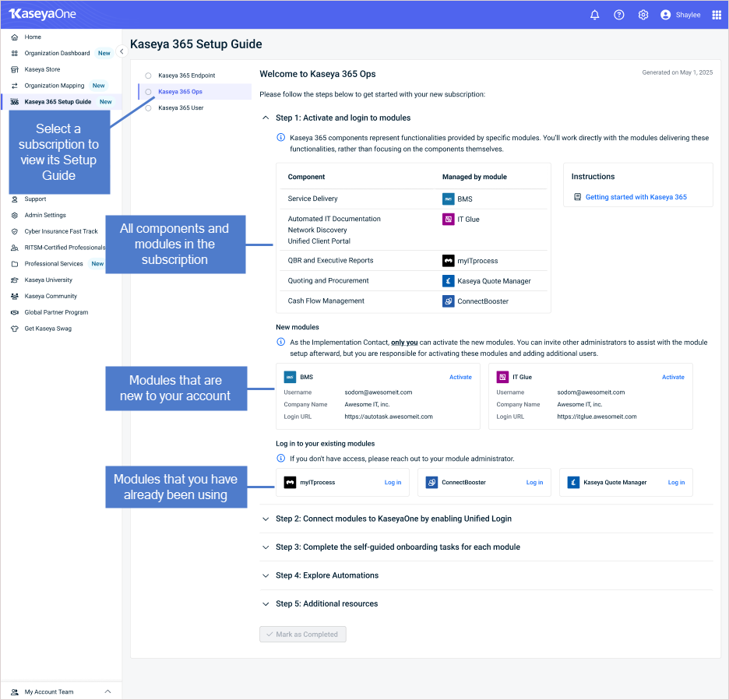Go to Kaseya Store
This screenshot has width=729, height=700.
(42, 70)
